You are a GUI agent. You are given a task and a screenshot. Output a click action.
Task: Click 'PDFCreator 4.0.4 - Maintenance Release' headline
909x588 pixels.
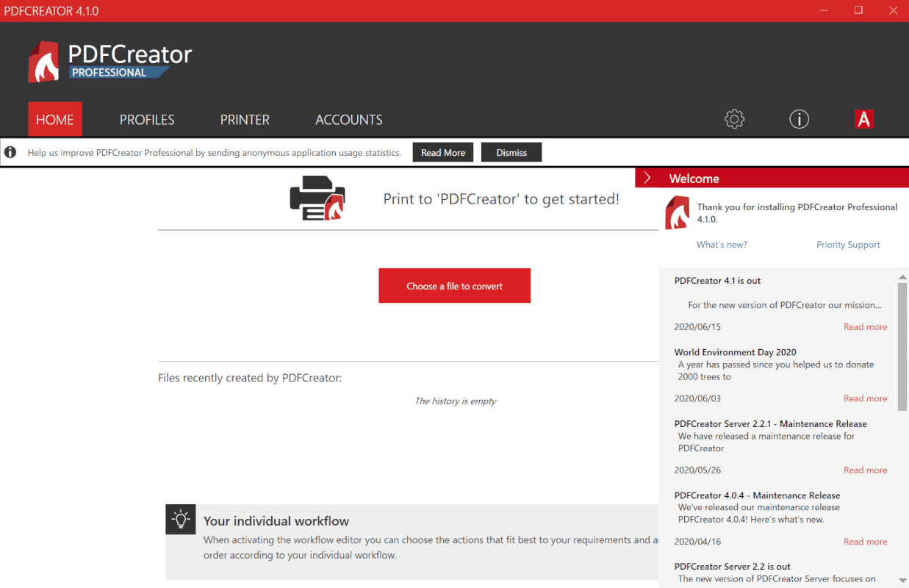point(757,495)
